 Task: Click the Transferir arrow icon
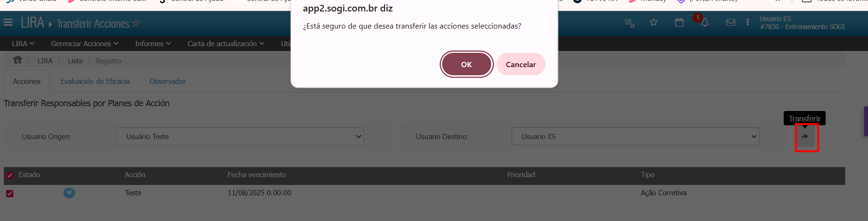pos(805,137)
